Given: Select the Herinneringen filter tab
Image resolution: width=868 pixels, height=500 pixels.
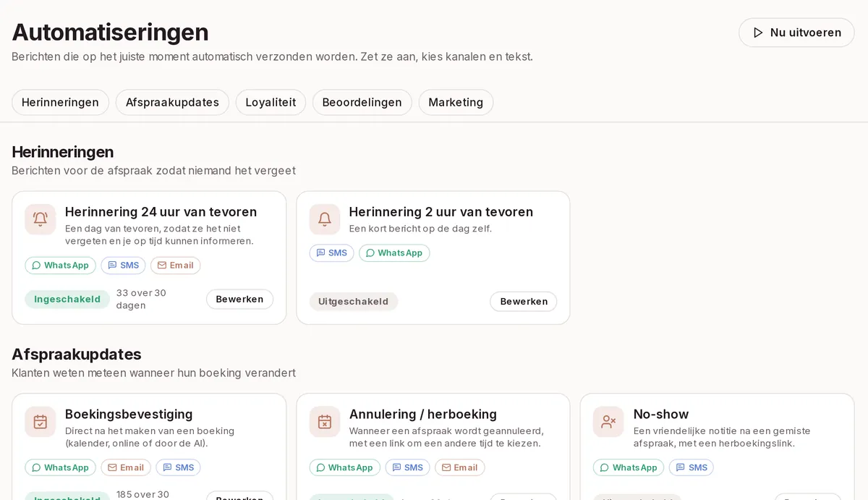Looking at the screenshot, I should (x=60, y=102).
